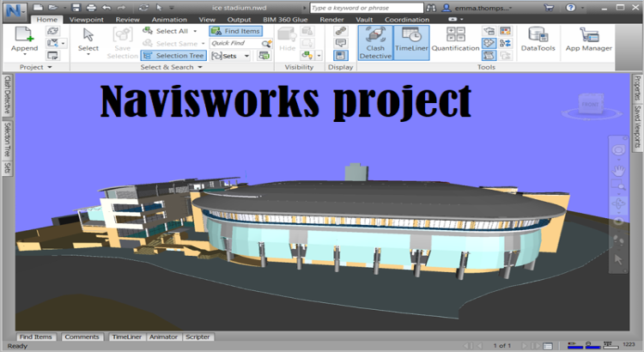
Task: Click the New file icon in quick access toolbar
Action: [38, 8]
